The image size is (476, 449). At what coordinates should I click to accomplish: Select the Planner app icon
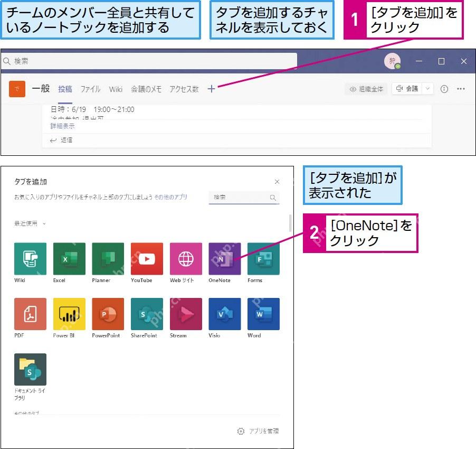click(x=108, y=259)
